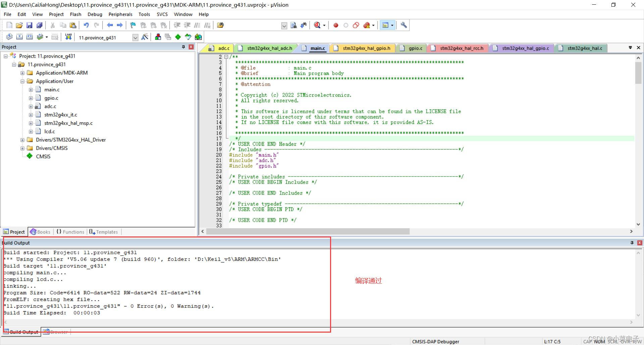Save all open files
The height and width of the screenshot is (345, 644).
(x=39, y=25)
